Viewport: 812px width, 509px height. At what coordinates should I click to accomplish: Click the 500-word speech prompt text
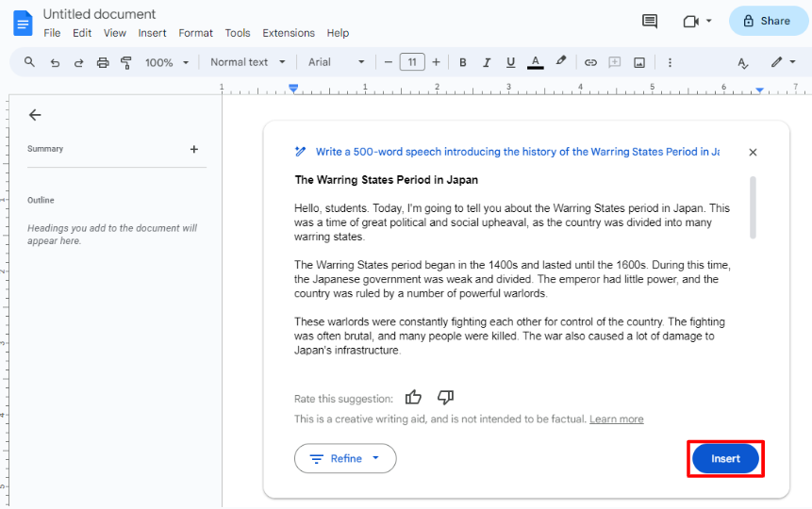[518, 152]
